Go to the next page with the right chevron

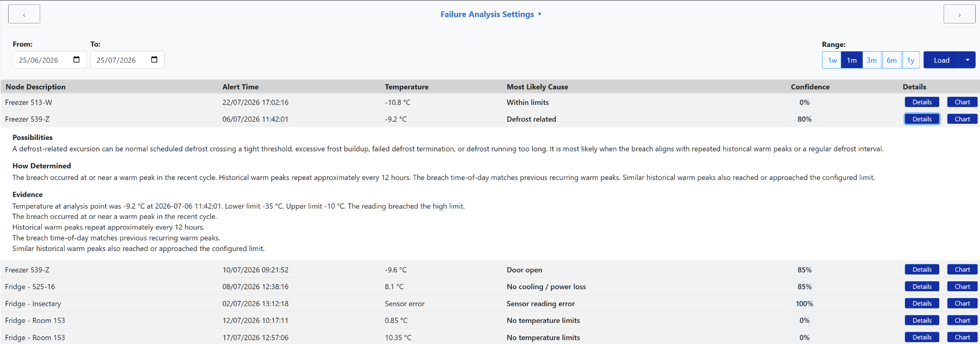coord(959,14)
